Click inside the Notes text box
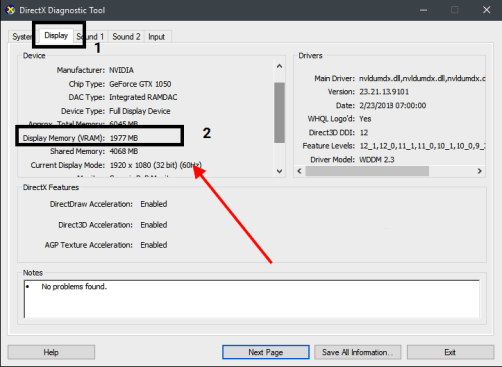The image size is (502, 367). point(252,299)
